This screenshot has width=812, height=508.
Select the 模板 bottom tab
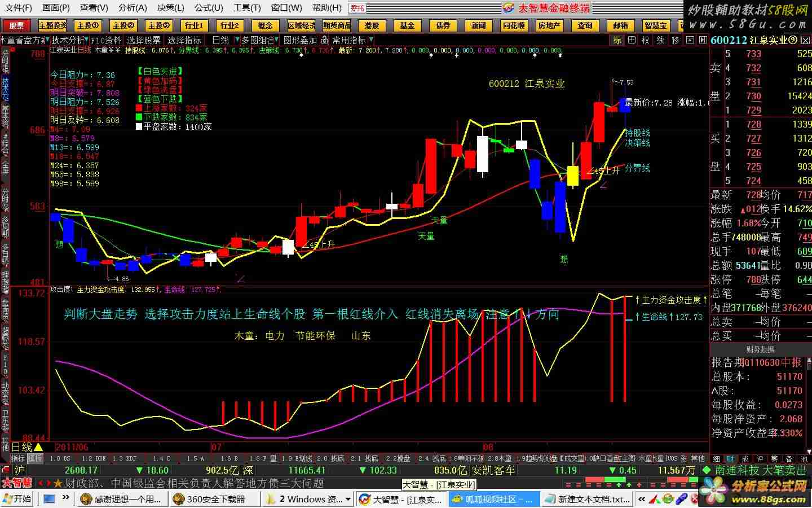[35, 458]
